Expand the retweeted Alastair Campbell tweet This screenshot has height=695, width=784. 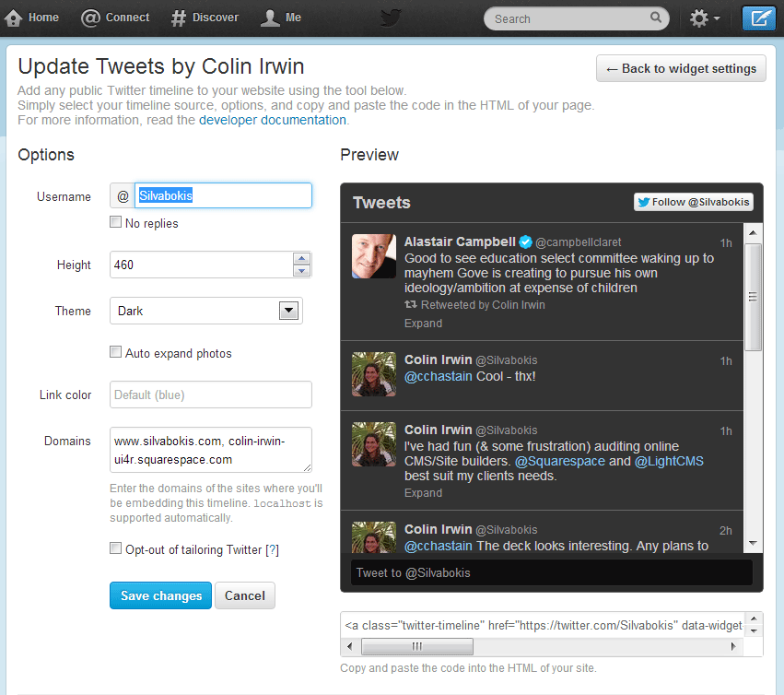pos(423,323)
